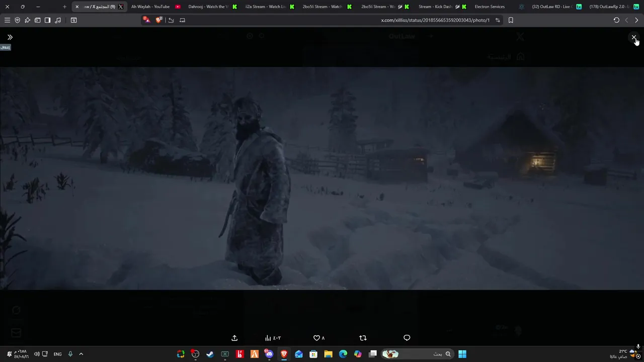Screen dimensions: 644x362
Task: Switch to the (32) OutLaw RD - Live tab
Action: (556, 7)
